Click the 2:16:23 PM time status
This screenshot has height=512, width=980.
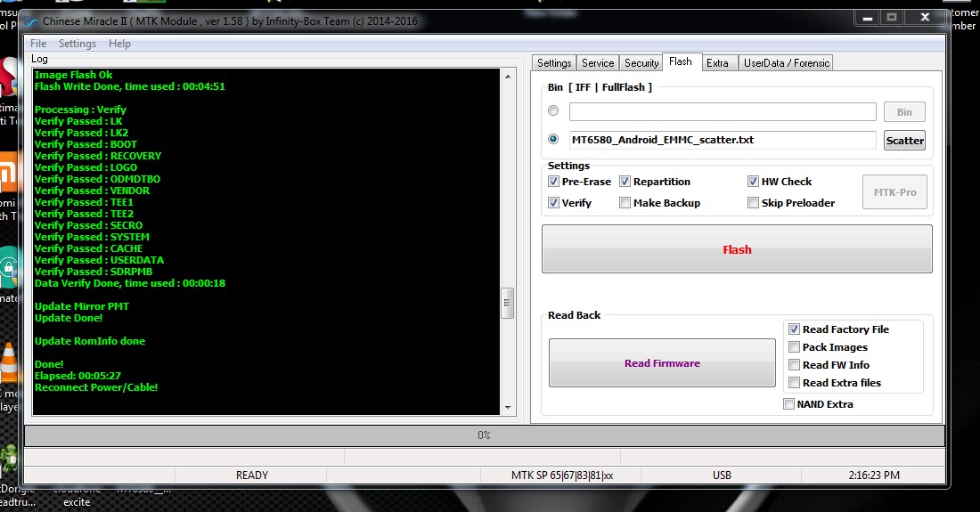coord(874,475)
